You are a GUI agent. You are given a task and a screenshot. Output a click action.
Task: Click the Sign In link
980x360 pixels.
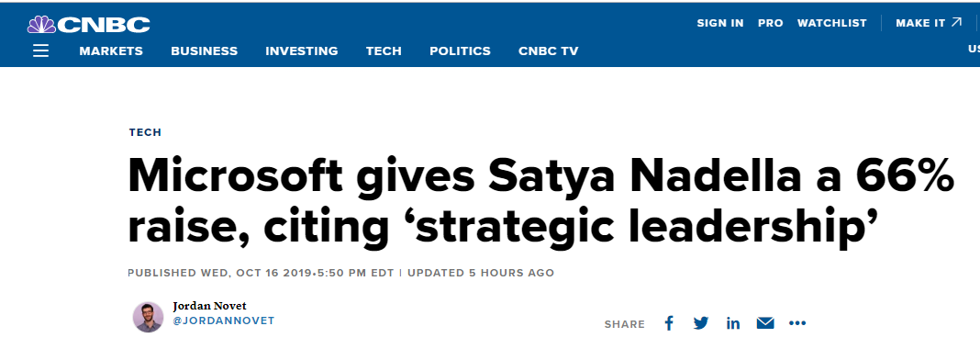click(x=720, y=23)
